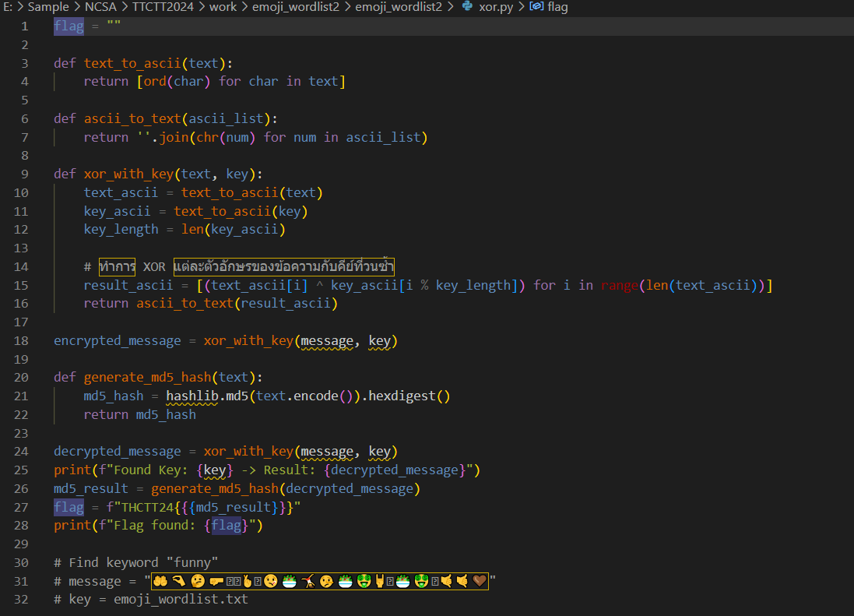Viewport: 854px width, 616px height.
Task: Click emoji_wordlist.txt in the last comment
Action: tap(181, 599)
